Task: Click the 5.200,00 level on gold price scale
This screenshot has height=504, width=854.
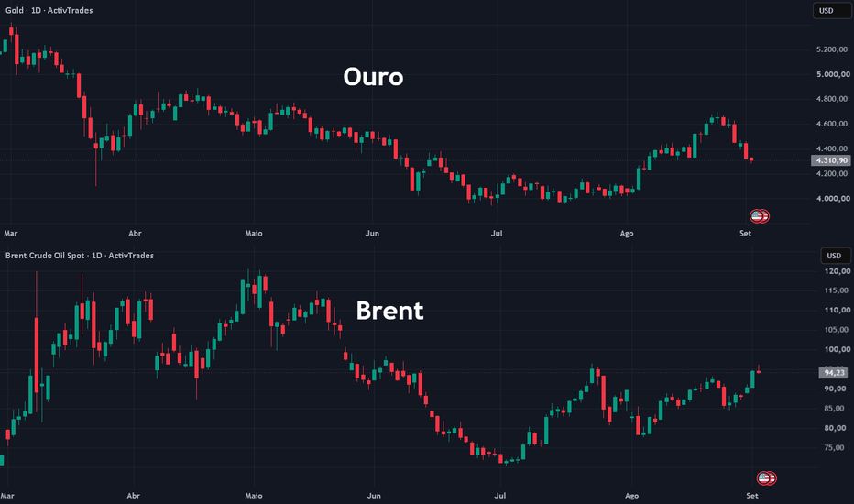Action: [833, 49]
